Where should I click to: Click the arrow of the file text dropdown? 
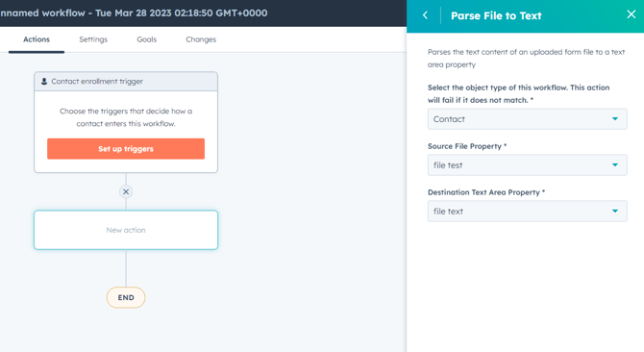click(615, 212)
